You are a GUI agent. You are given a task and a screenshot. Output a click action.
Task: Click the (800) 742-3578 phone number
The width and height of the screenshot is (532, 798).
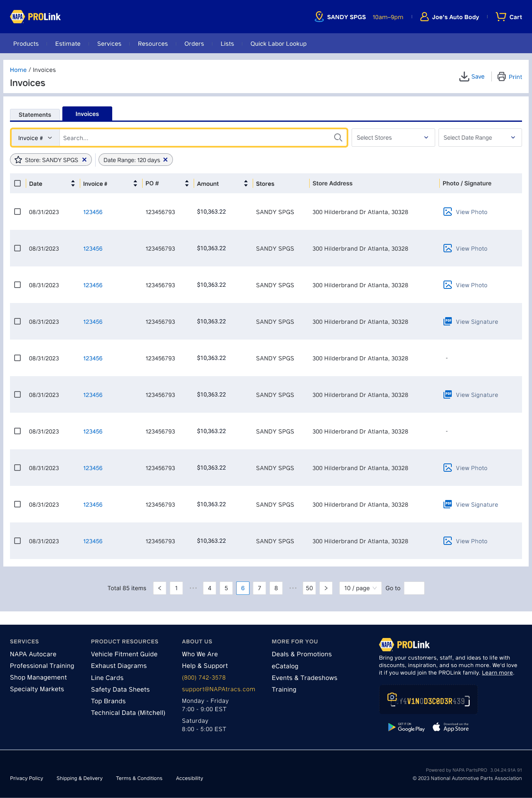point(204,677)
